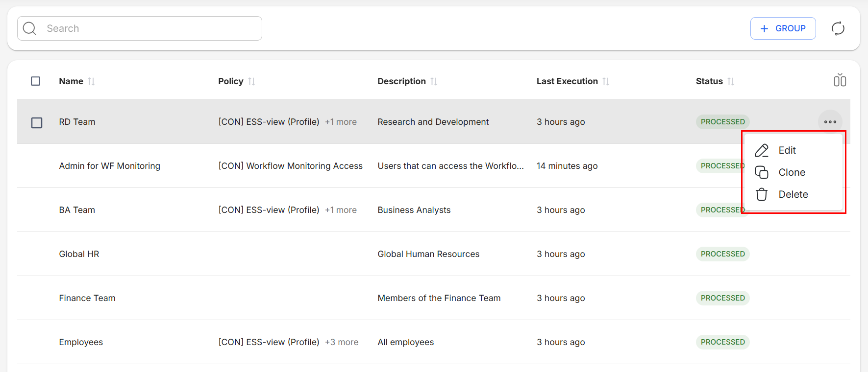Sort by Name column arrows
Screen dimensions: 868x372
coord(91,81)
